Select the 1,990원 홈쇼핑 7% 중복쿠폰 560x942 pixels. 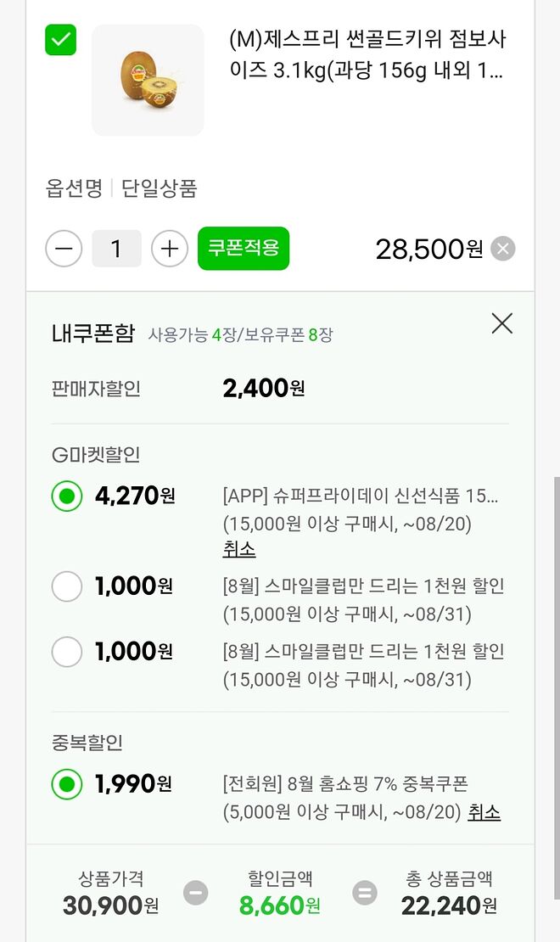[66, 783]
